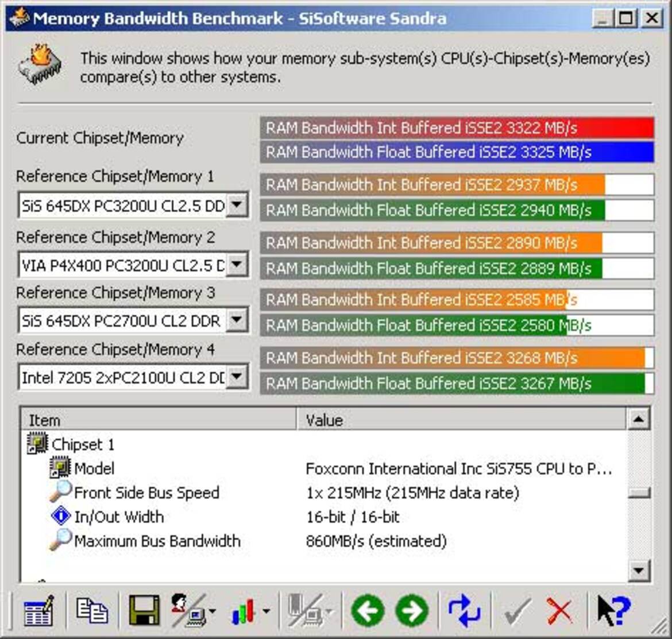Click the Value column header
The image size is (672, 639).
click(461, 419)
